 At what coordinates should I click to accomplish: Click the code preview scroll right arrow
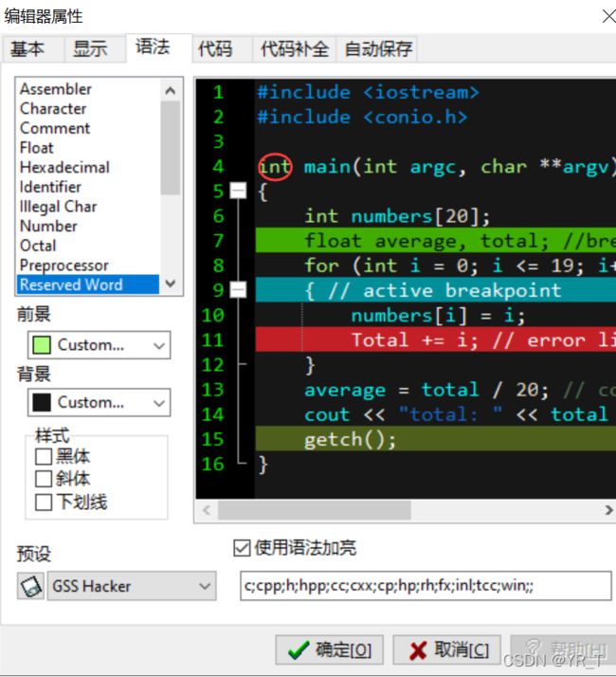pyautogui.click(x=608, y=510)
